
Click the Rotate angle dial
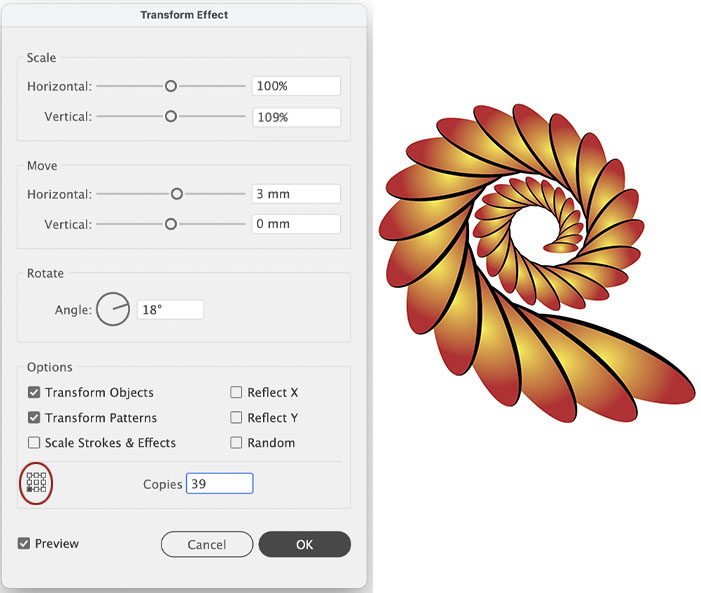click(x=113, y=310)
